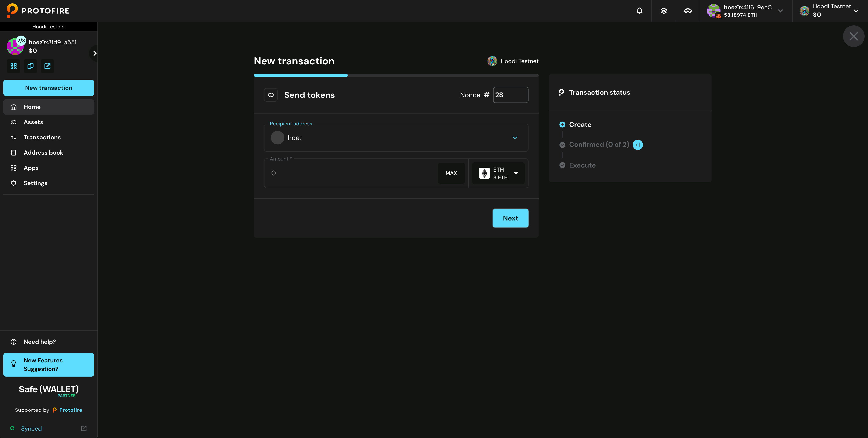Select the Address book sidebar icon
Viewport: 868px width, 438px height.
[x=14, y=152]
